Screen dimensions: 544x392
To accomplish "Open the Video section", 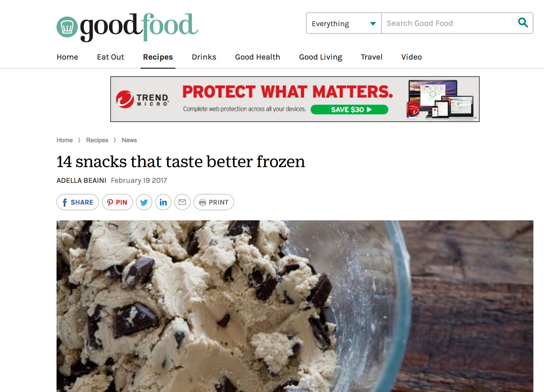I will tap(411, 57).
